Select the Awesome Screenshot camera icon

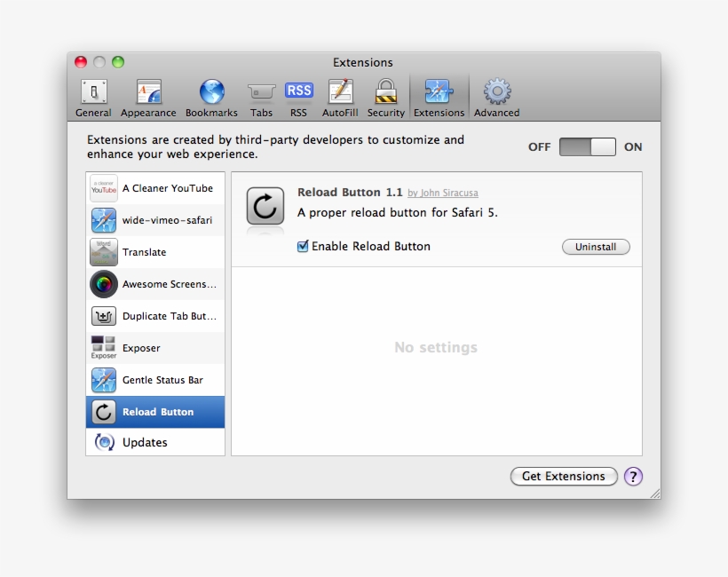(x=104, y=284)
